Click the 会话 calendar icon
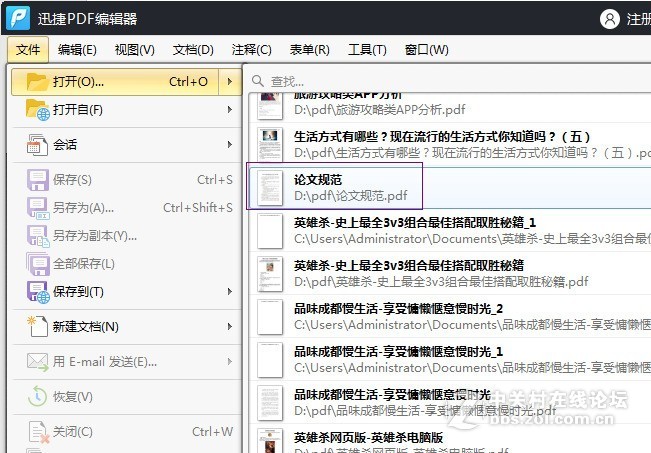The height and width of the screenshot is (453, 651). tap(37, 145)
